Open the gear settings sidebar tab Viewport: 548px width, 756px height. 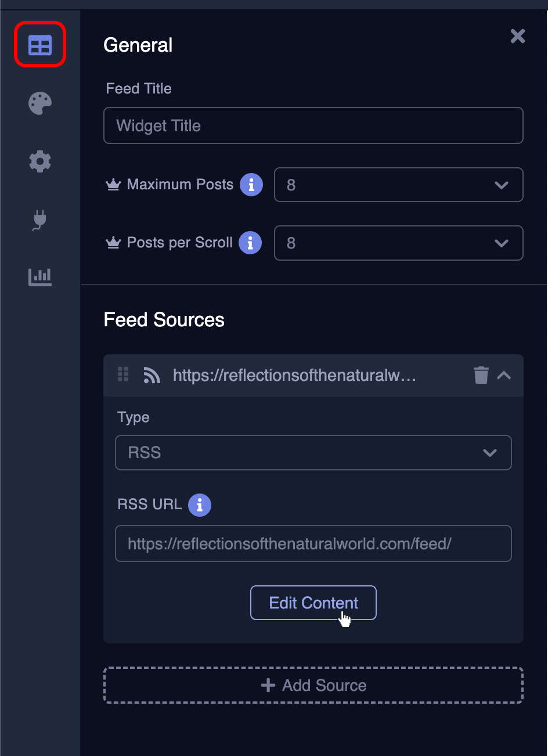coord(40,161)
